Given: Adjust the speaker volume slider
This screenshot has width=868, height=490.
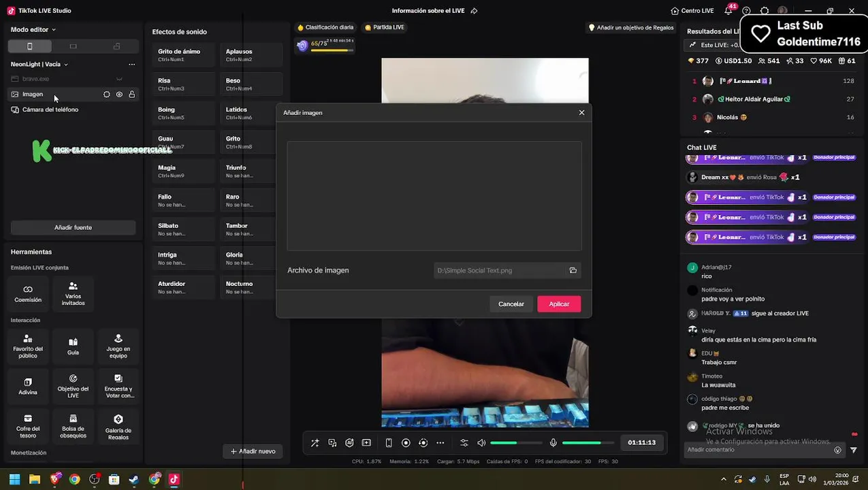Looking at the screenshot, I should point(516,443).
